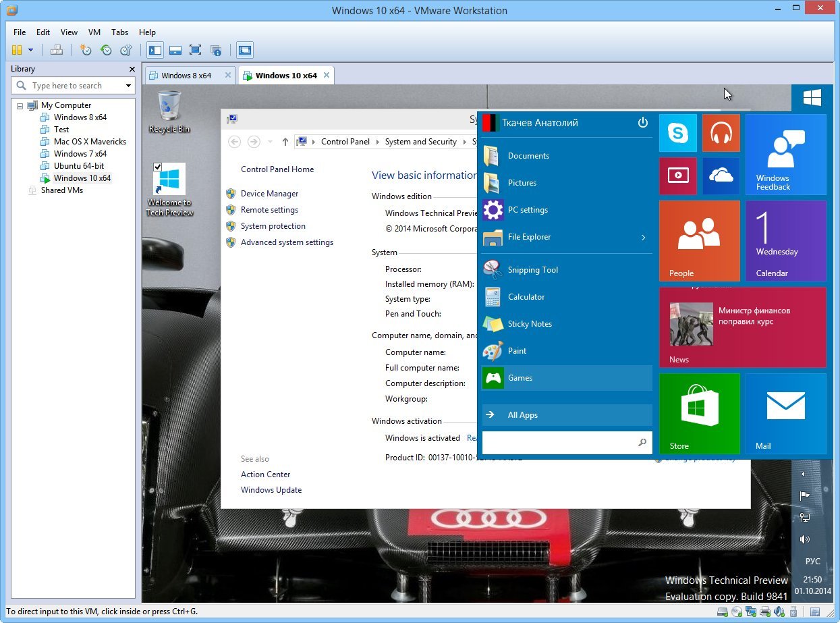Open the Edit menu
This screenshot has width=840, height=623.
click(43, 32)
